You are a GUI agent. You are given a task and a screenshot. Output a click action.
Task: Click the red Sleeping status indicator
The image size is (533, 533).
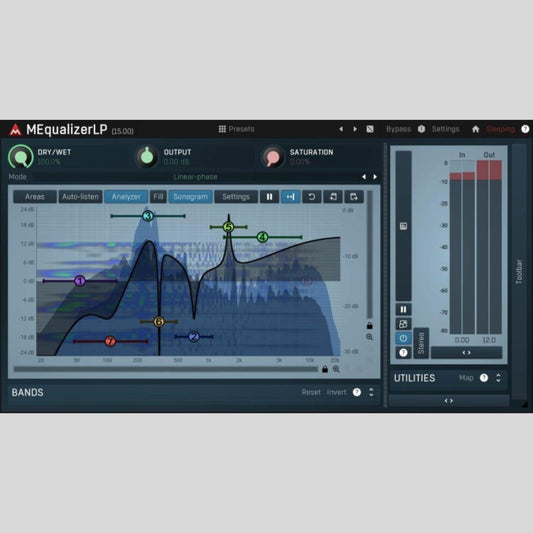[x=500, y=129]
